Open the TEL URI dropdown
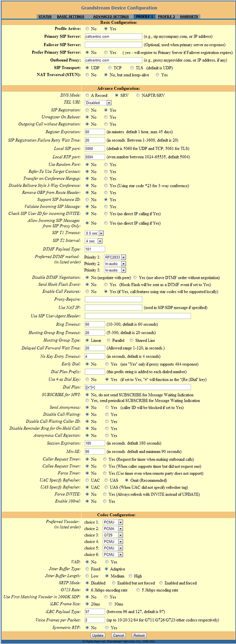Image resolution: width=236 pixels, height=644 pixels. (98, 102)
